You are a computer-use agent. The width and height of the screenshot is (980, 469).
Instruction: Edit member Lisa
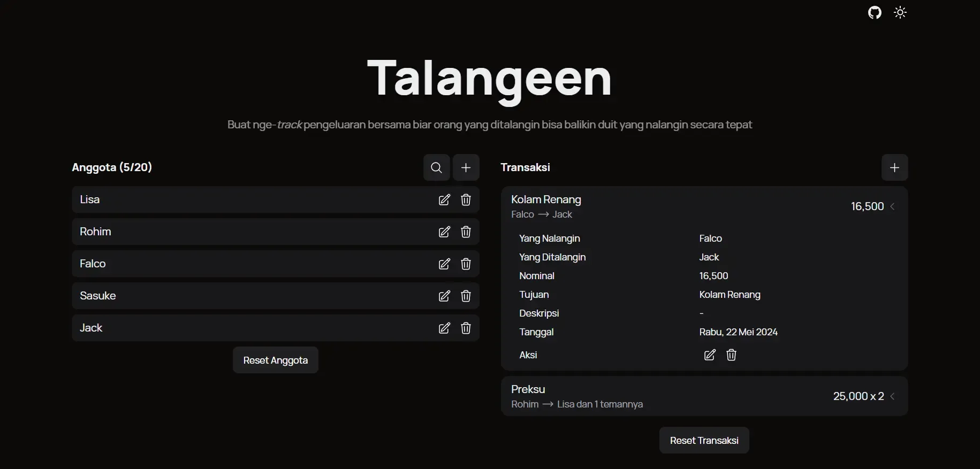444,199
